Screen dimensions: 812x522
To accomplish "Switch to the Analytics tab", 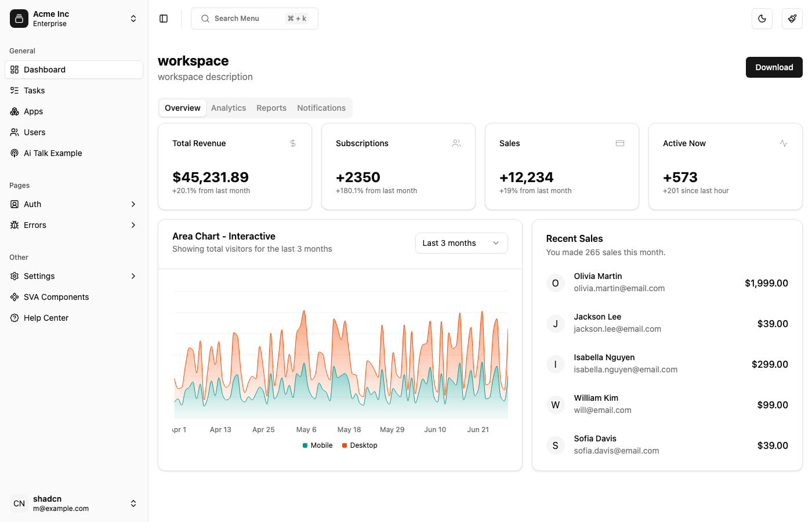I will (x=228, y=108).
